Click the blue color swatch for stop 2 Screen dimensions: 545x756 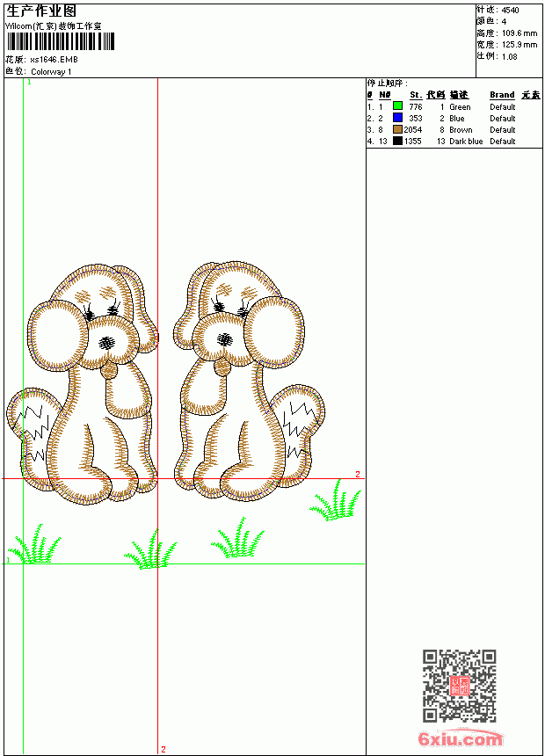397,118
